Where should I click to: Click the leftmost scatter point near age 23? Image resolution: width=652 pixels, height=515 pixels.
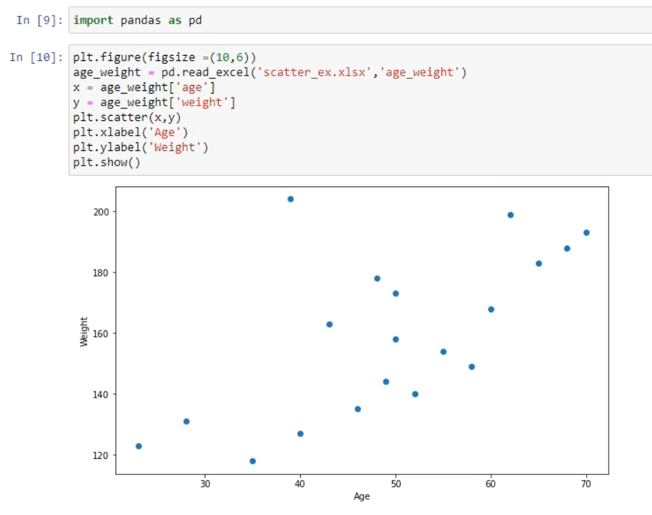139,446
